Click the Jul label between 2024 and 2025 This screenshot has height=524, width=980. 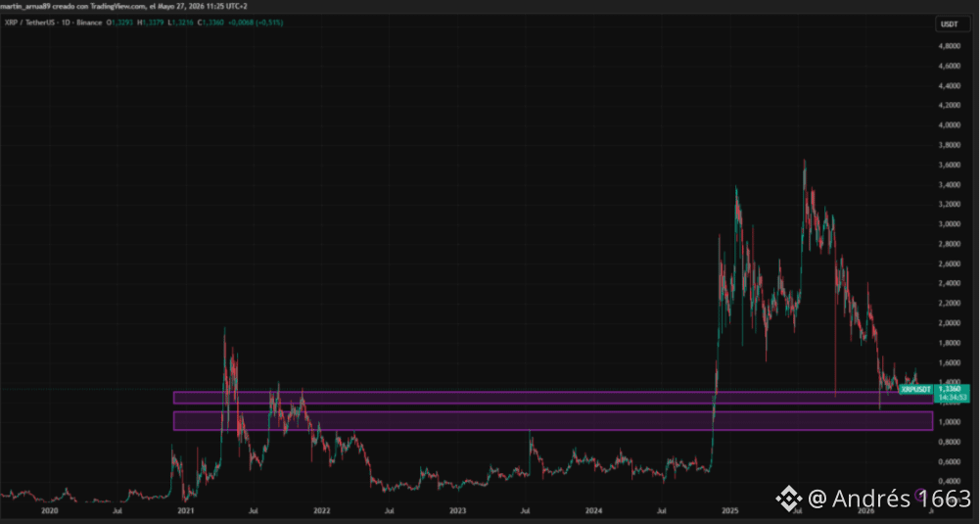point(661,511)
